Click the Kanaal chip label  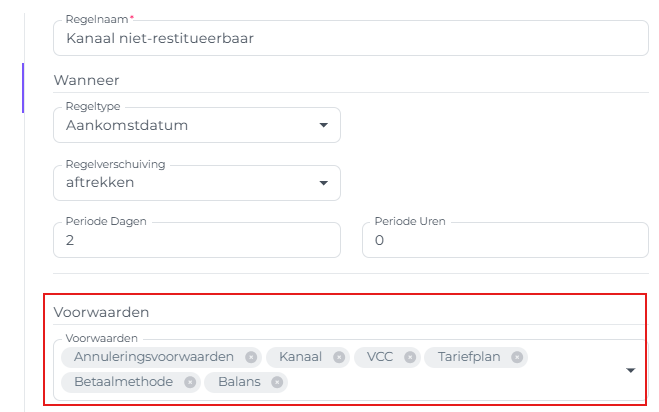[301, 357]
